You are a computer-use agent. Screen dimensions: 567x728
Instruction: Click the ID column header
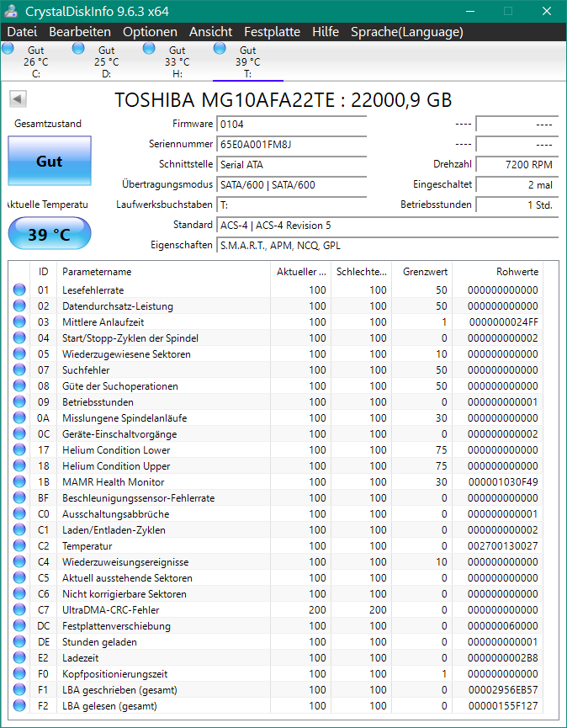click(x=43, y=272)
